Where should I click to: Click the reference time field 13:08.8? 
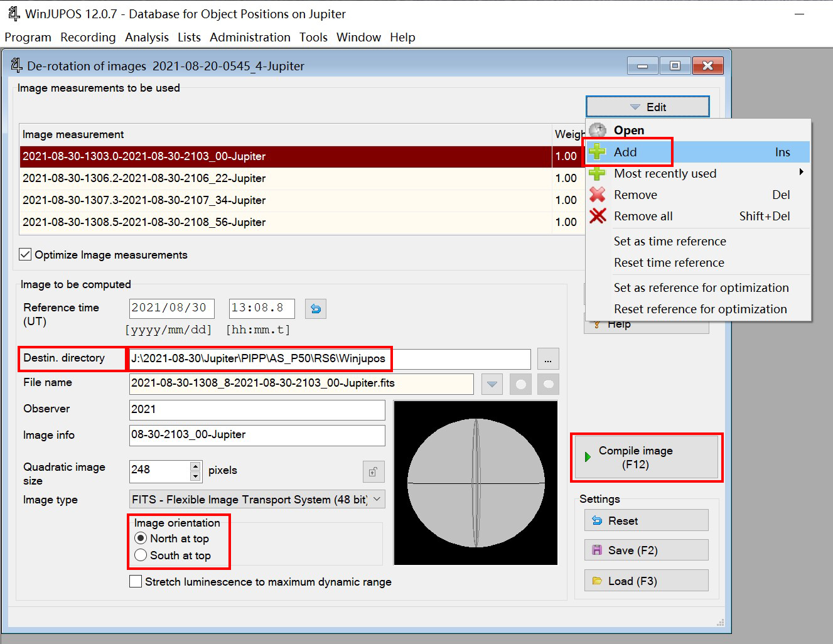coord(262,308)
